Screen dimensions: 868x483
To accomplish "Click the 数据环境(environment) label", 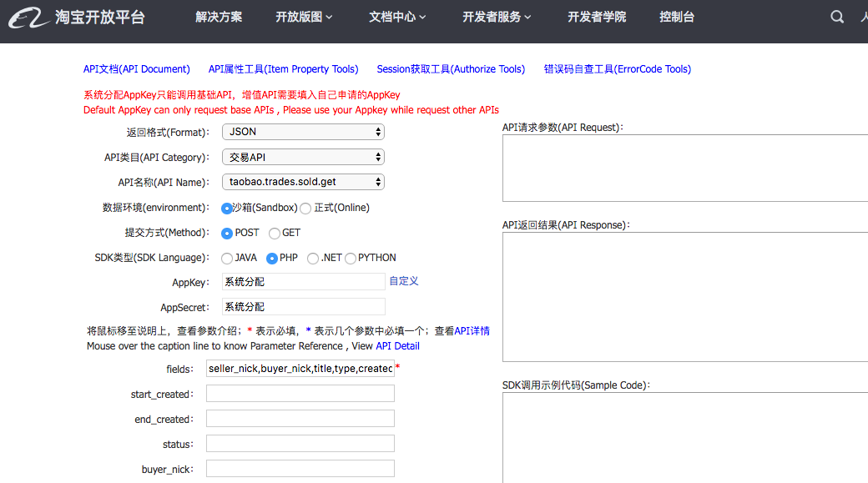I will (155, 208).
